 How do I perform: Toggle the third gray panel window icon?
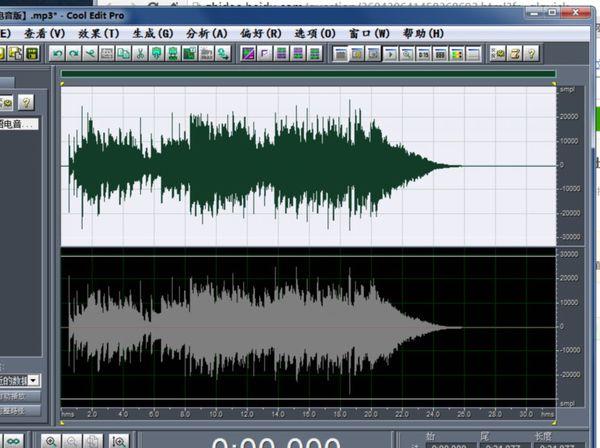[x=373, y=54]
